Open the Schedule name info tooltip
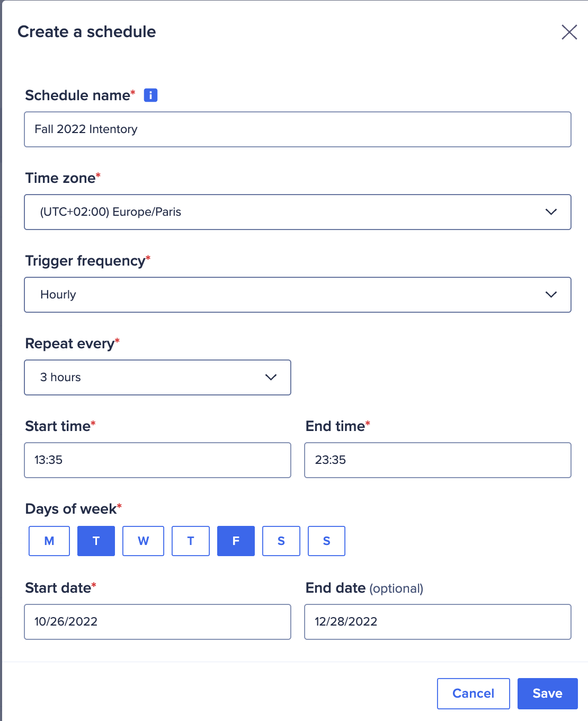Viewport: 588px width, 721px height. (x=150, y=95)
